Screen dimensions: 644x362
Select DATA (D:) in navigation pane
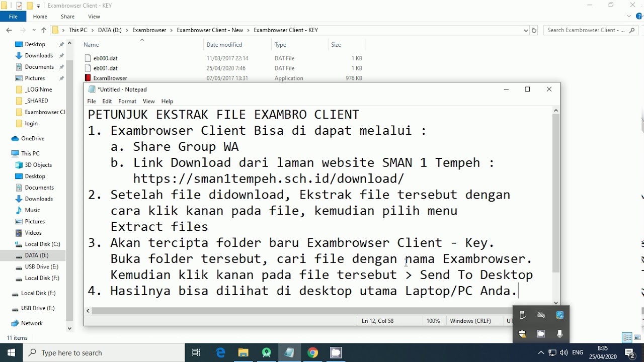point(36,255)
